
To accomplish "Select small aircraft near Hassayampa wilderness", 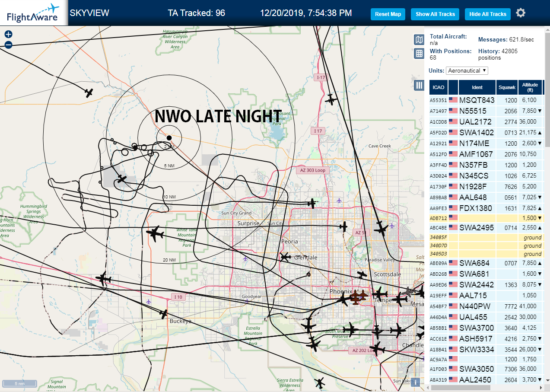I will (x=89, y=92).
